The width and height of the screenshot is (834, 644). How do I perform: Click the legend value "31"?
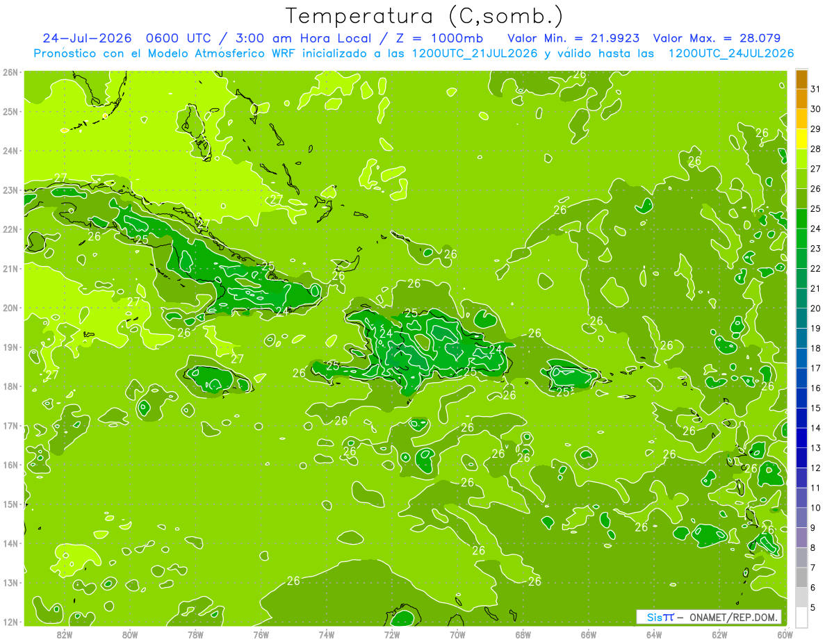(x=816, y=89)
